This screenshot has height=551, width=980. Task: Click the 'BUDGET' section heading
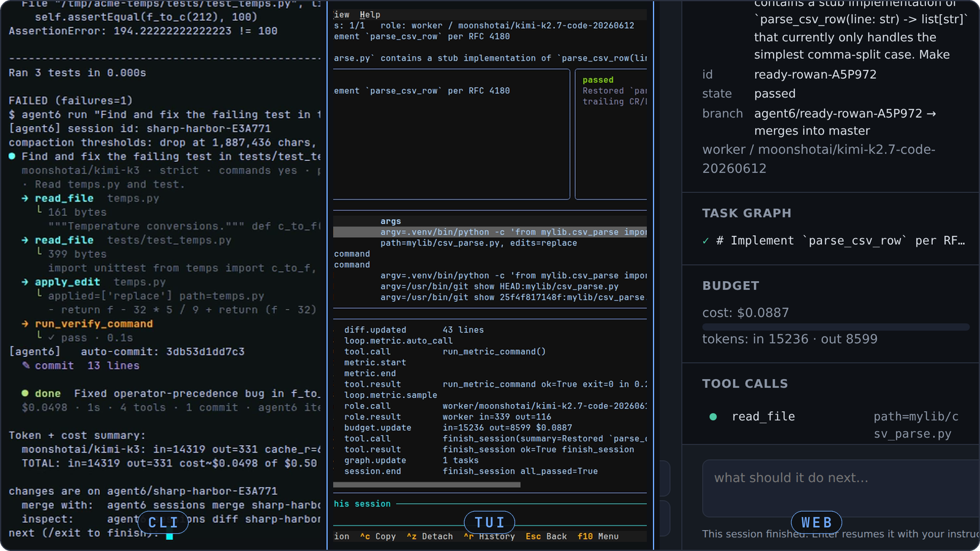point(731,286)
